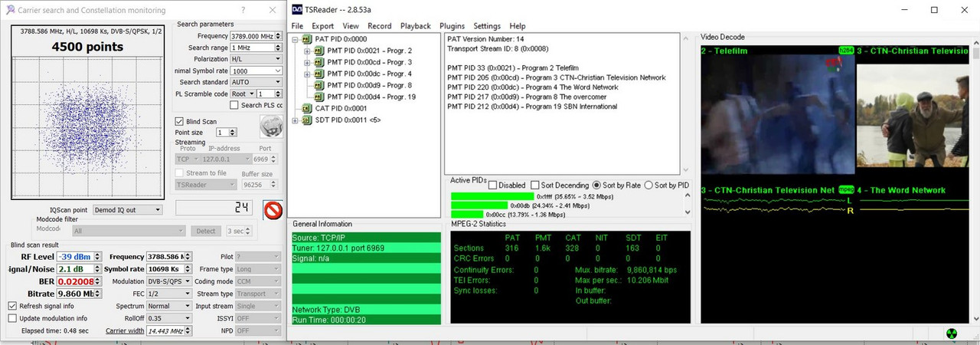
Task: Check the Disabled option for Active PIDs
Action: (x=492, y=185)
